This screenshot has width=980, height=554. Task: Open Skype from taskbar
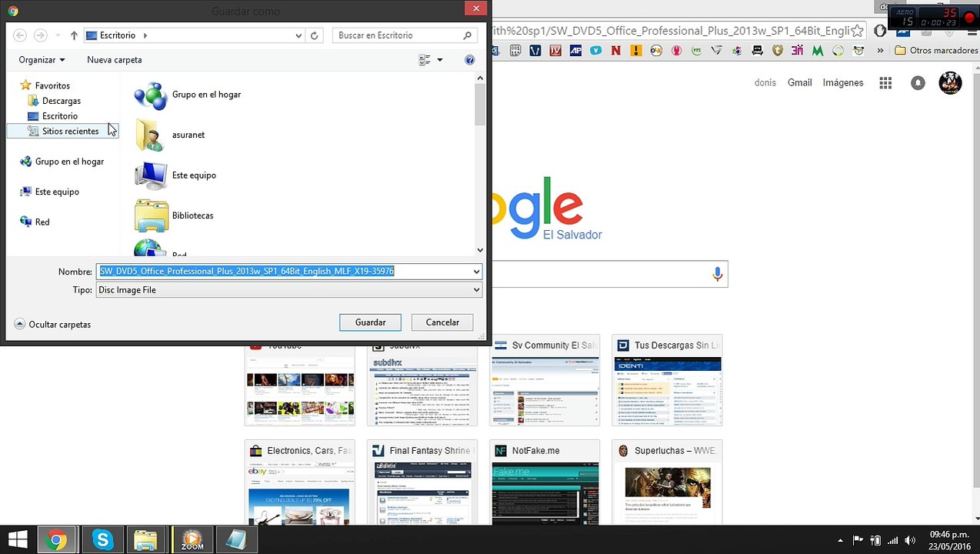[x=102, y=540]
